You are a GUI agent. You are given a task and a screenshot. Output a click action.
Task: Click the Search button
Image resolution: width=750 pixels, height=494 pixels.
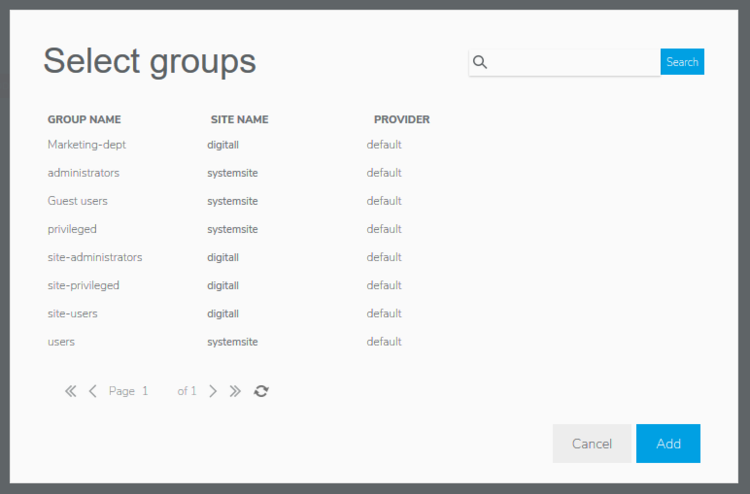[x=682, y=62]
